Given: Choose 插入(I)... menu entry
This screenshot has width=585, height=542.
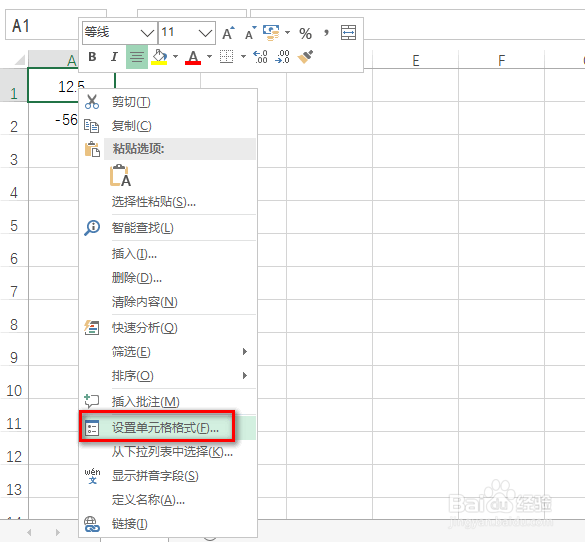Looking at the screenshot, I should tap(168, 254).
